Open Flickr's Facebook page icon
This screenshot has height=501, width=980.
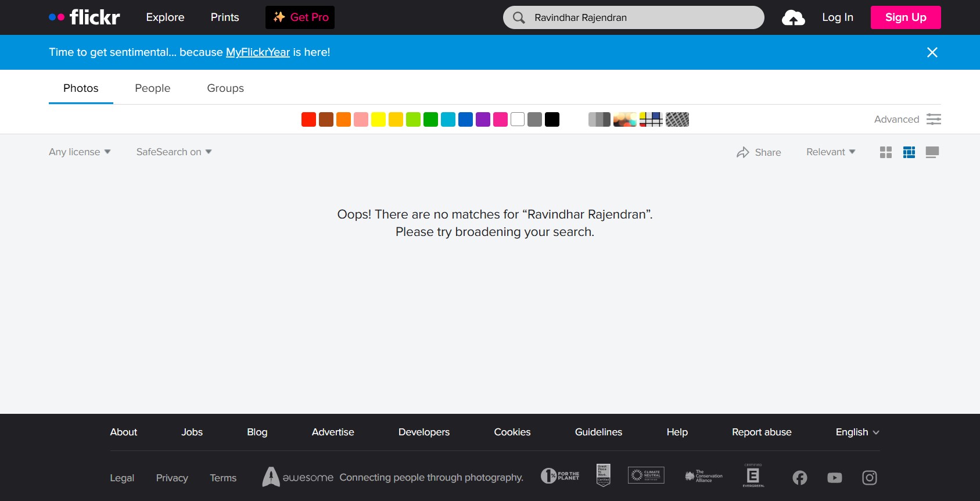799,478
